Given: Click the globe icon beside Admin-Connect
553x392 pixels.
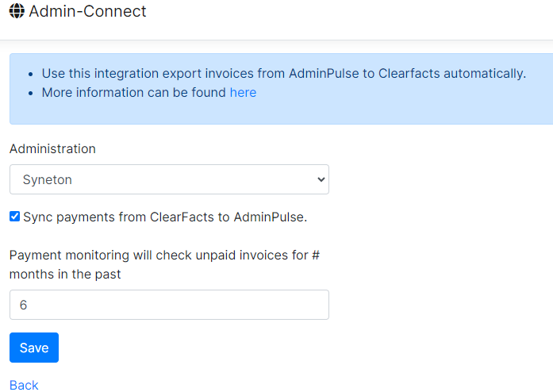Looking at the screenshot, I should pyautogui.click(x=17, y=11).
